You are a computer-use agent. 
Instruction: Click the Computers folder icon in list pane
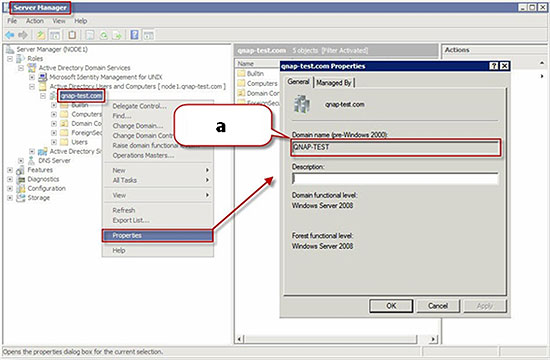[x=241, y=84]
